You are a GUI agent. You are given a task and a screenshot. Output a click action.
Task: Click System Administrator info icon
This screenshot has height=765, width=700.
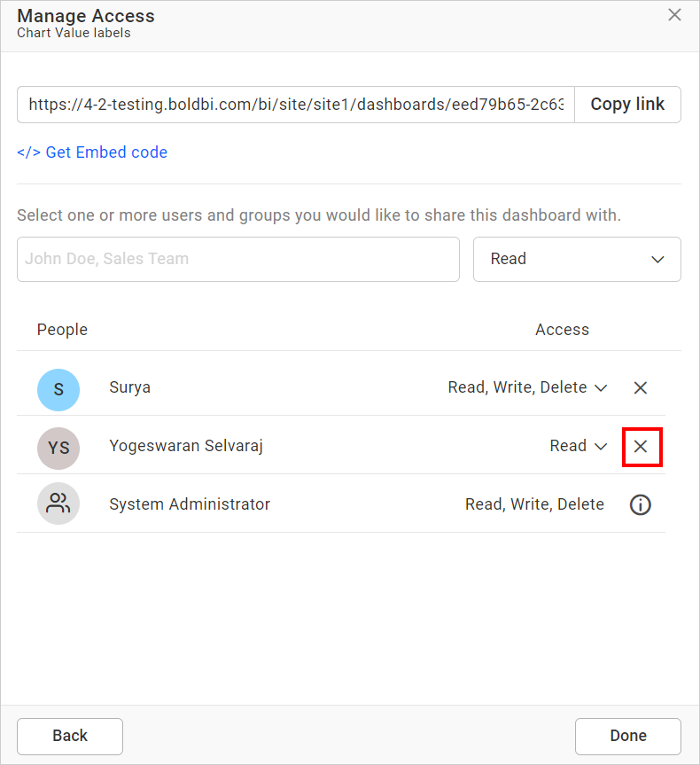(640, 504)
